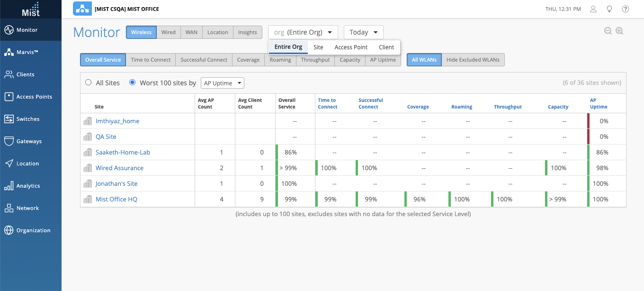Viewport: 644px width, 291px height.
Task: Select the All Sites radio button
Action: coord(88,82)
